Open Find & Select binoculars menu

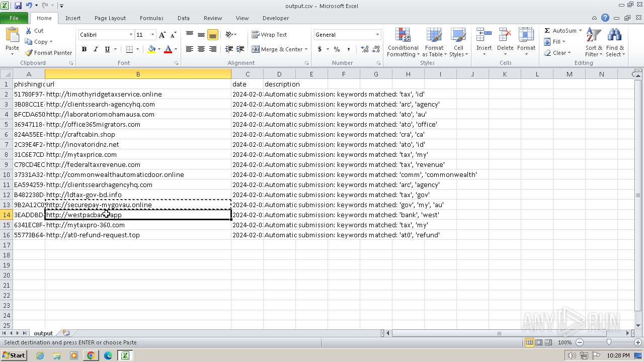(615, 43)
